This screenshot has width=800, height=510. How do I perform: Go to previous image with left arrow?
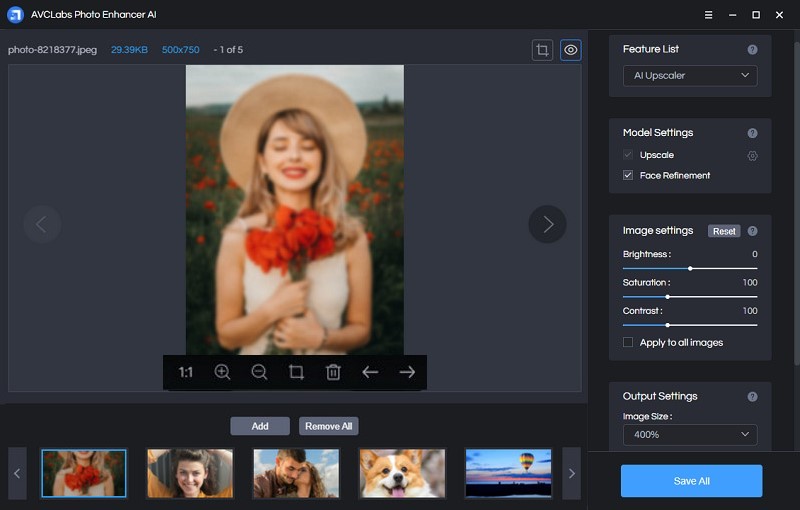370,372
